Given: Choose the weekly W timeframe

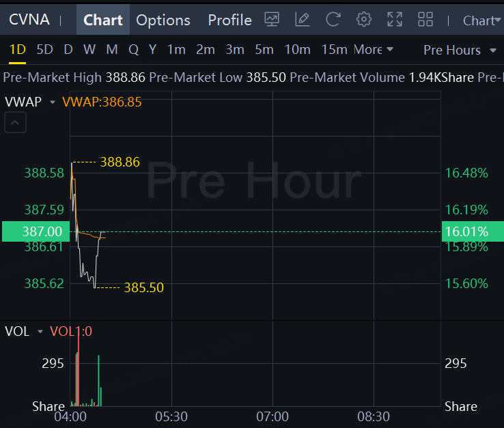Looking at the screenshot, I should (89, 50).
